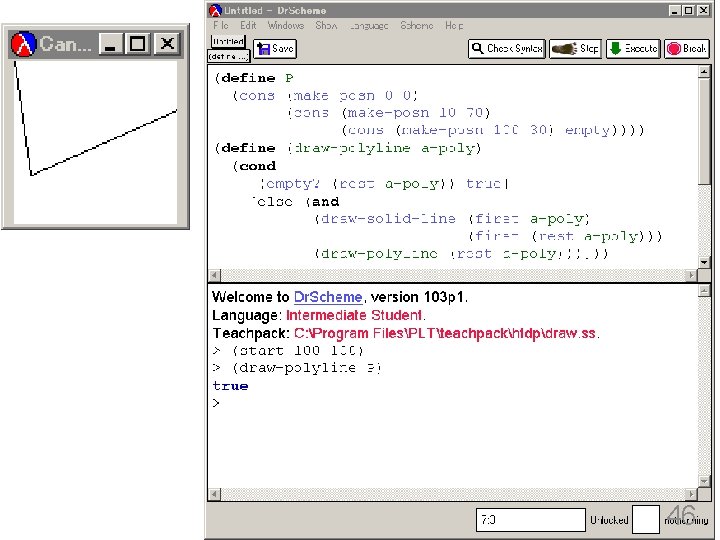This screenshot has width=720, height=540.
Task: Minimize the DrScheme window
Action: [x=674, y=11]
